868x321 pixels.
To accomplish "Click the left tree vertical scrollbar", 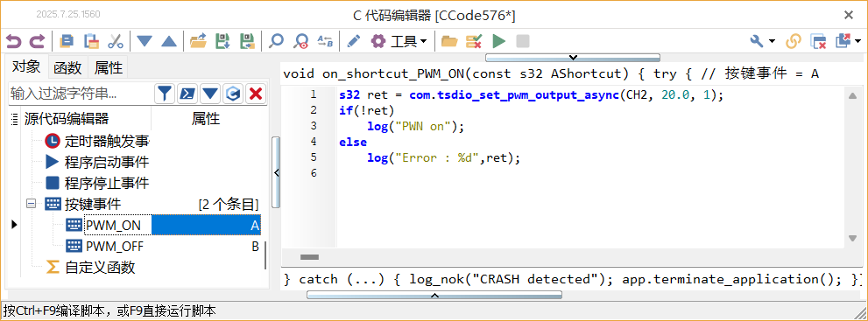I will [265, 255].
